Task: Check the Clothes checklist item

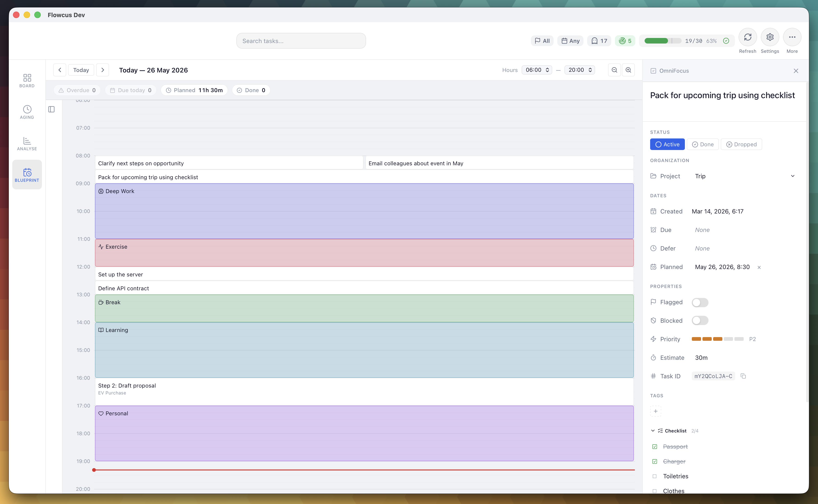Action: point(654,491)
